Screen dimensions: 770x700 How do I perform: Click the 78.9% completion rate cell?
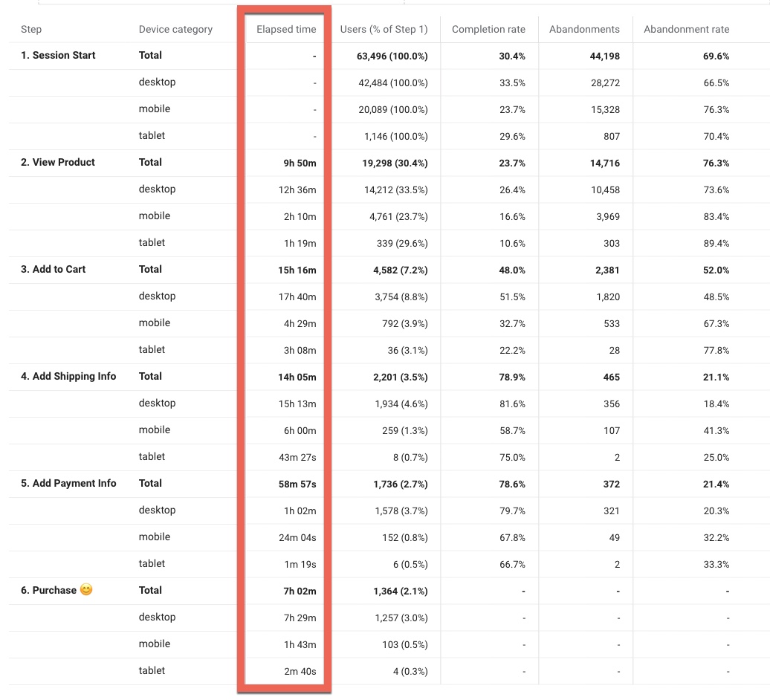click(511, 377)
